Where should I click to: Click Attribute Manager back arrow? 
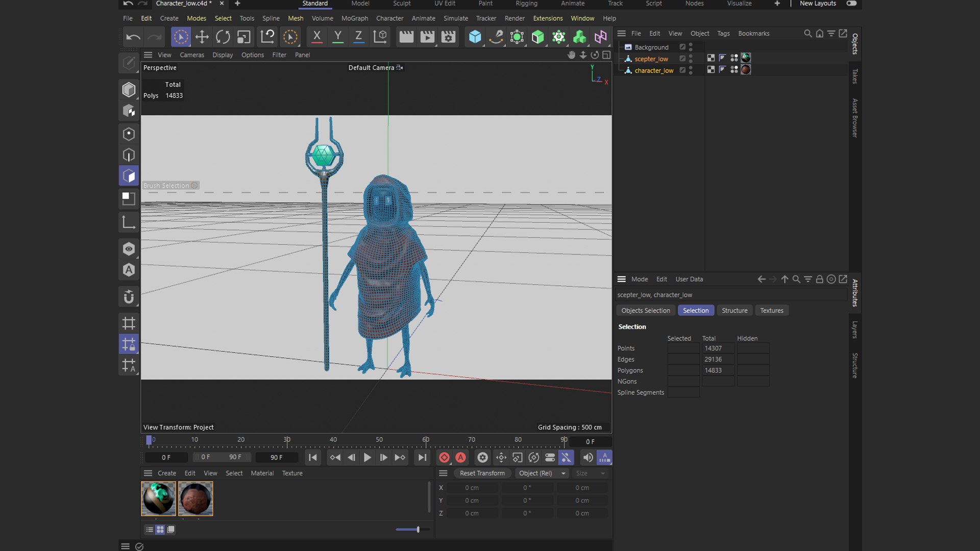[x=762, y=279]
